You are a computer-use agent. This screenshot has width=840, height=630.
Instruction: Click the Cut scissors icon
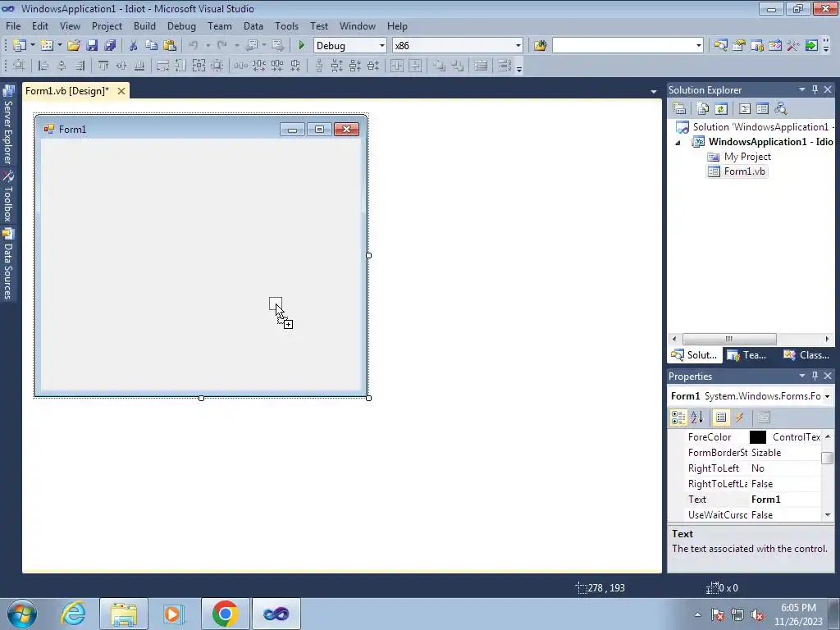[x=133, y=46]
